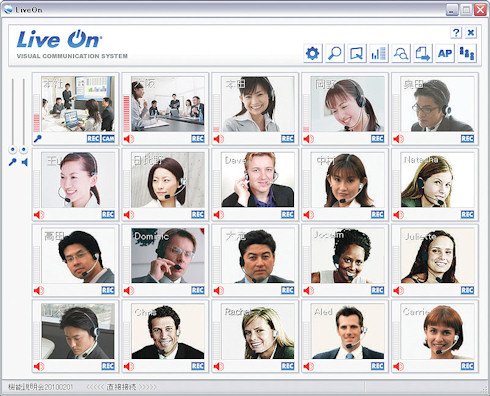This screenshot has width=490, height=396.
Task: Click REC in Rachel's tile
Action: tap(288, 366)
